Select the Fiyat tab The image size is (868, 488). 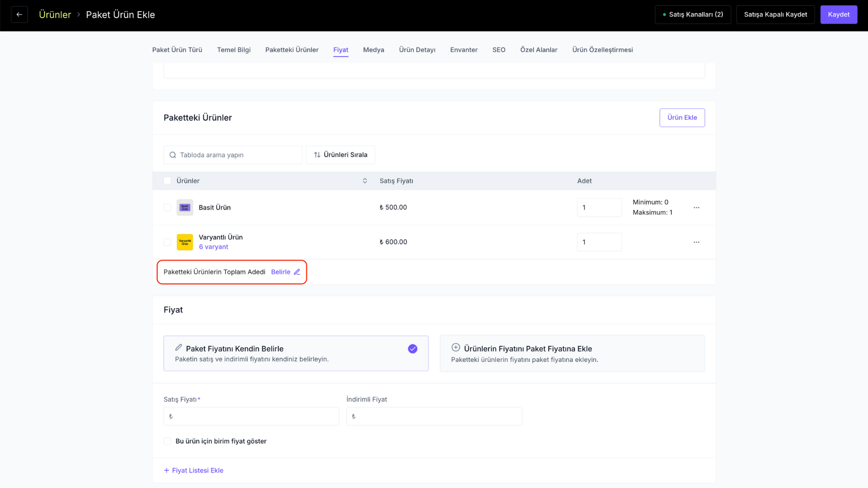point(341,50)
